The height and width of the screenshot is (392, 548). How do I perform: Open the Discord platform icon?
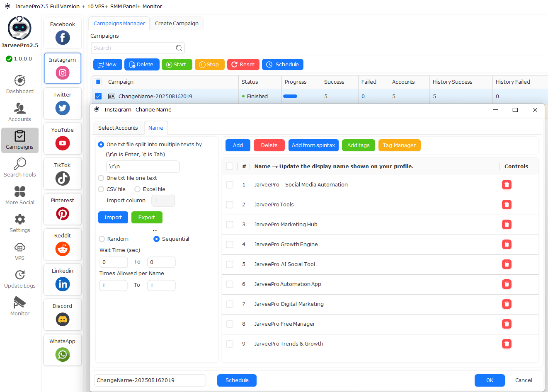click(63, 319)
